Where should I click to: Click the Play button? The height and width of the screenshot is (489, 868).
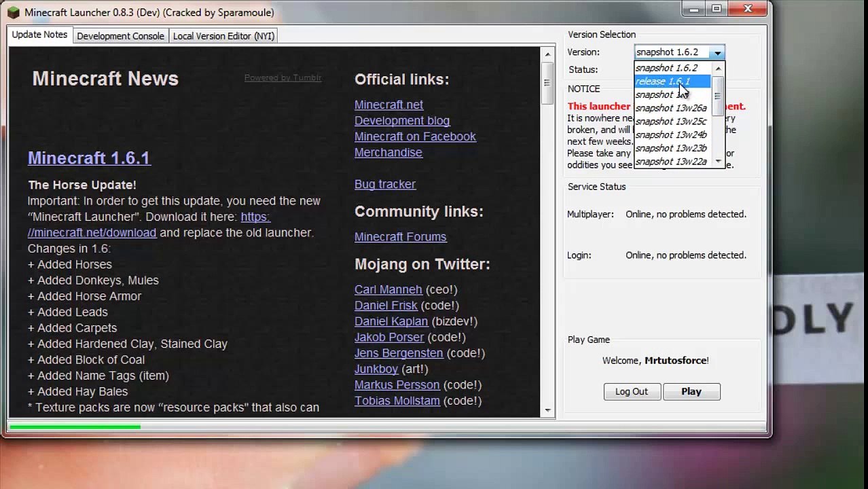click(x=691, y=391)
